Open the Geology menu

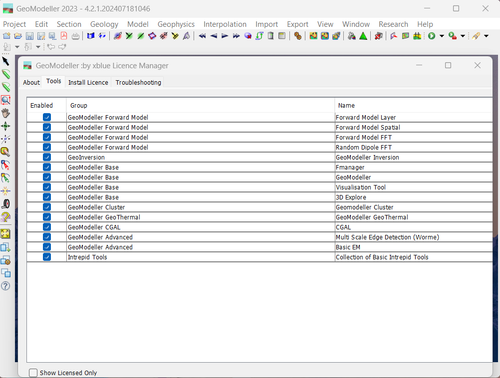point(104,24)
